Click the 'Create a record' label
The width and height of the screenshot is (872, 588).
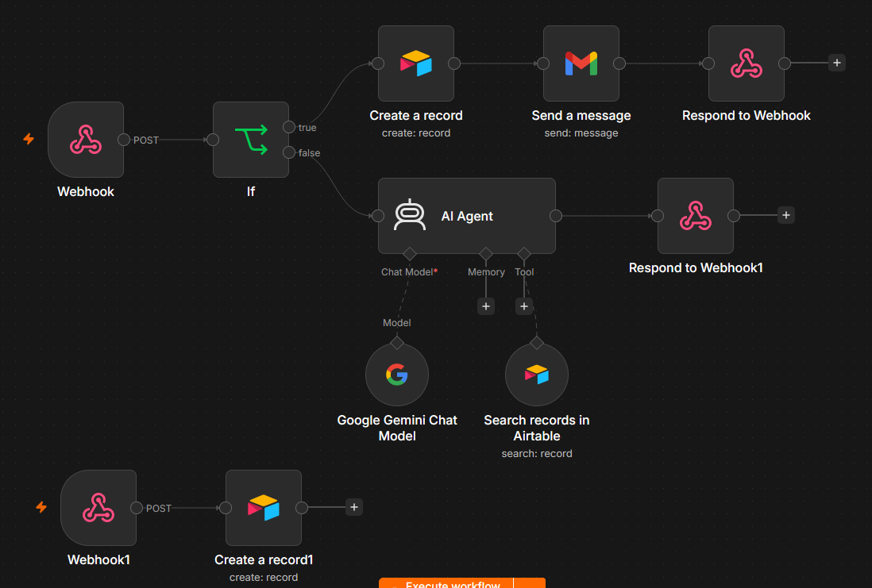click(x=416, y=116)
